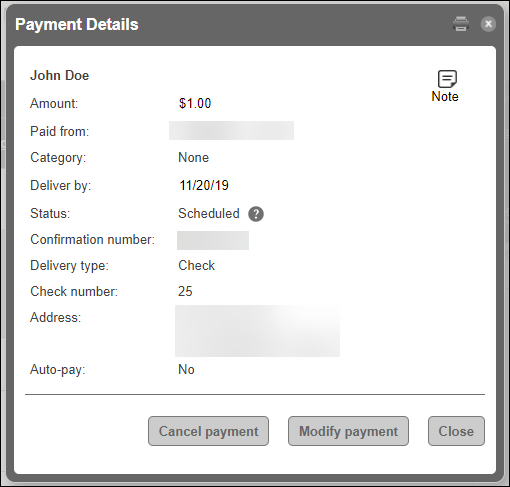The width and height of the screenshot is (510, 487).
Task: Click the redacted confirmation number field
Action: (x=213, y=240)
